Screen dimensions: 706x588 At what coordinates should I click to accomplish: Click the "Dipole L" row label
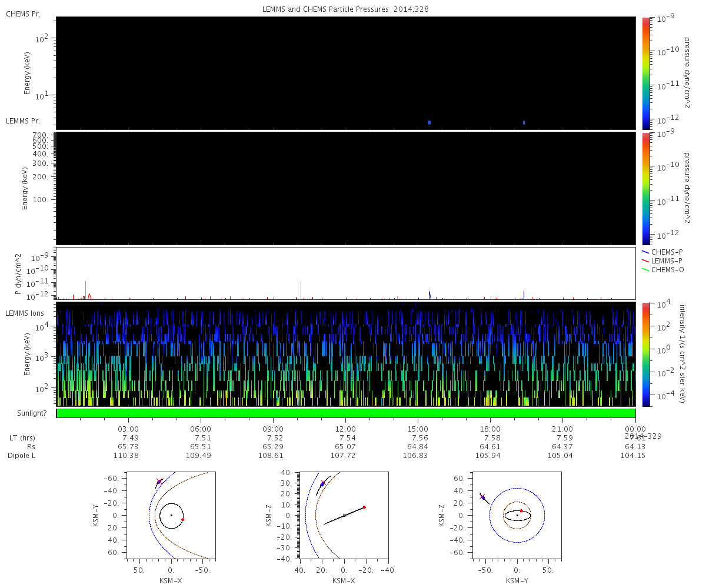(22, 456)
